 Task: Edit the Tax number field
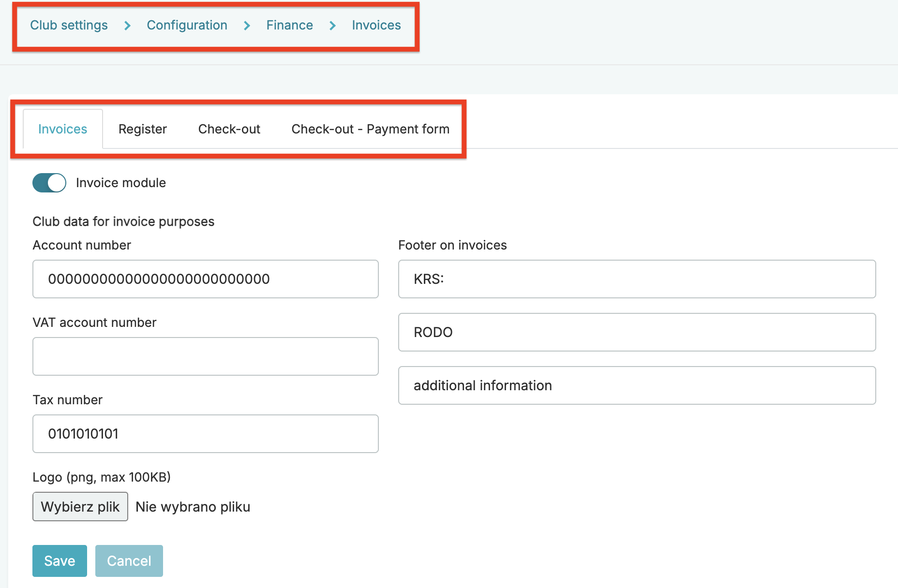205,434
